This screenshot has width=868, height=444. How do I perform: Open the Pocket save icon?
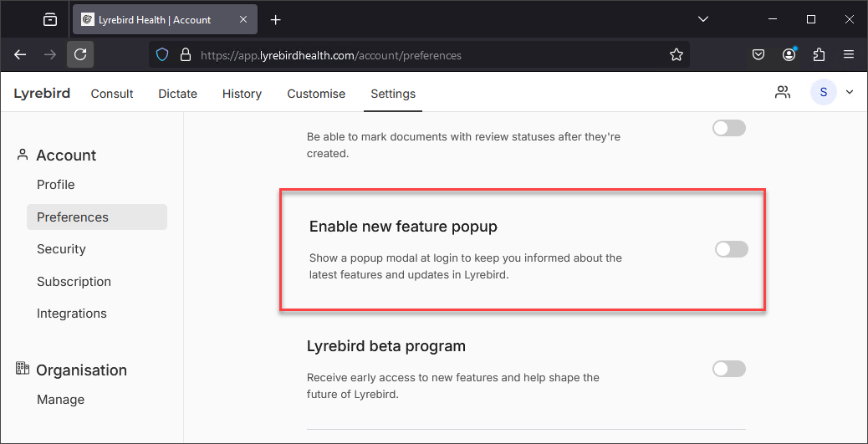click(758, 55)
